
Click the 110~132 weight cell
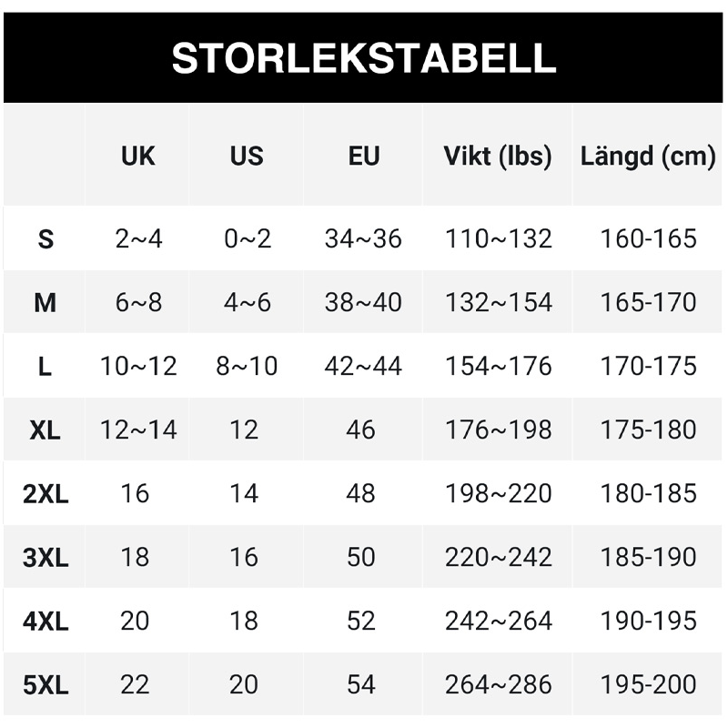(498, 238)
